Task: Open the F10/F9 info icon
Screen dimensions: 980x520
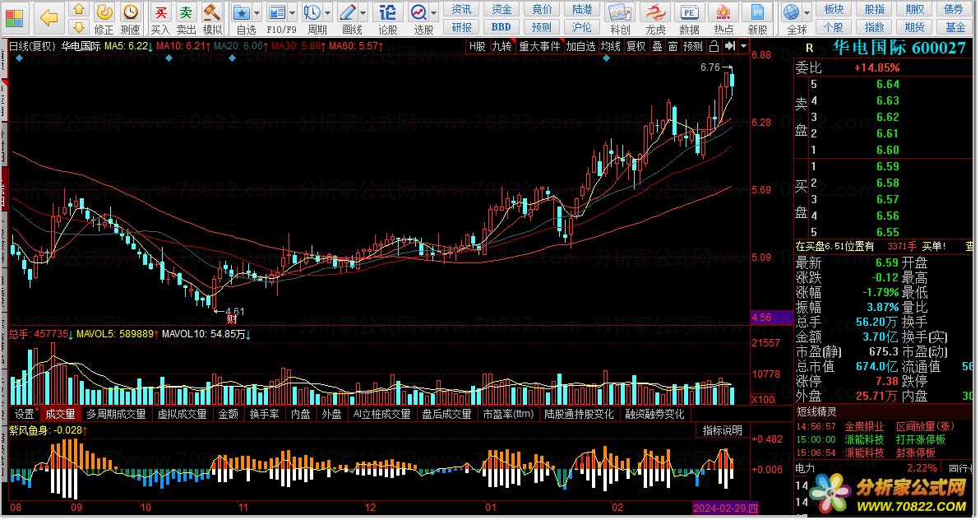Action: coord(276,12)
